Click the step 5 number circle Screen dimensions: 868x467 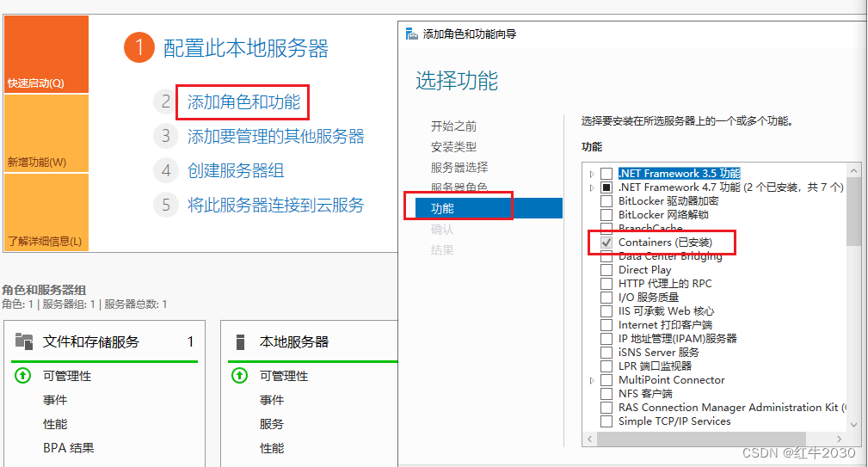click(x=165, y=205)
